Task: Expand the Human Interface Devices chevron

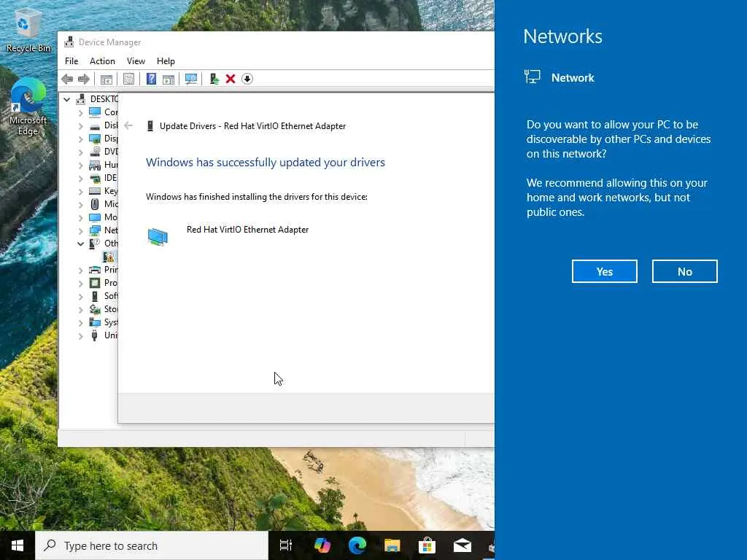Action: pyautogui.click(x=80, y=166)
